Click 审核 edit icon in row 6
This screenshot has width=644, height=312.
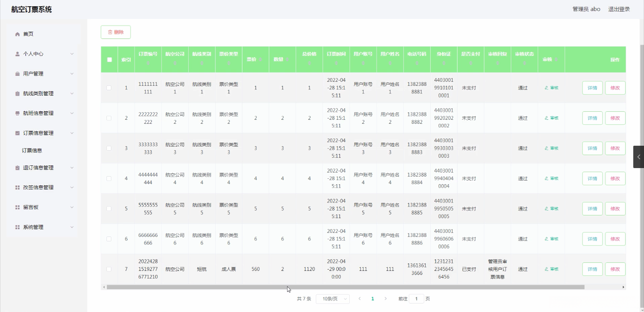click(547, 239)
